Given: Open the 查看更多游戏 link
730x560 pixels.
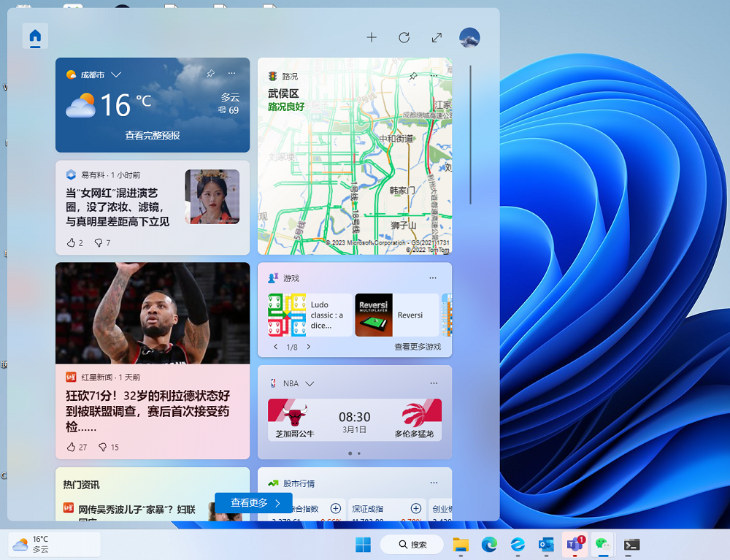Looking at the screenshot, I should click(418, 347).
